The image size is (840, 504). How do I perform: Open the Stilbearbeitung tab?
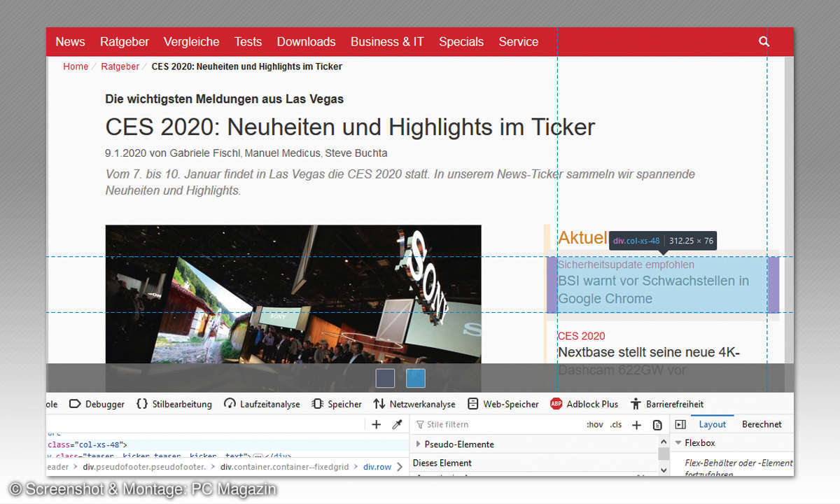click(x=174, y=404)
